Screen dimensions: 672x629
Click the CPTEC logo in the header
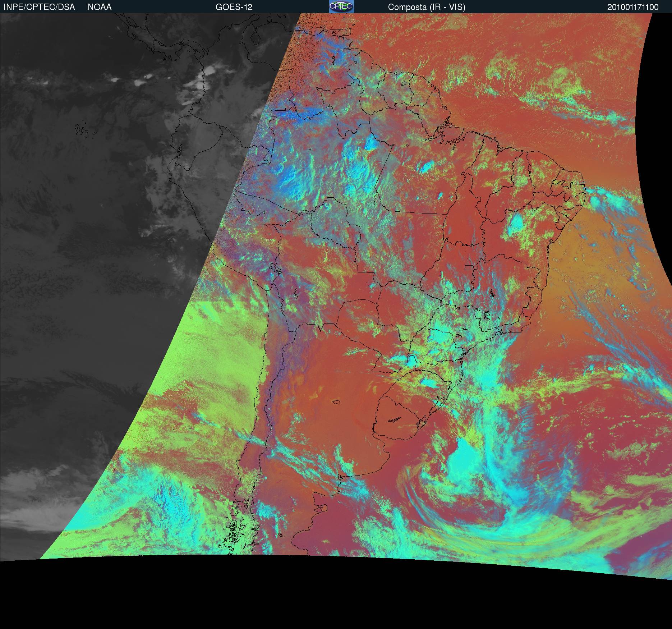[341, 6]
